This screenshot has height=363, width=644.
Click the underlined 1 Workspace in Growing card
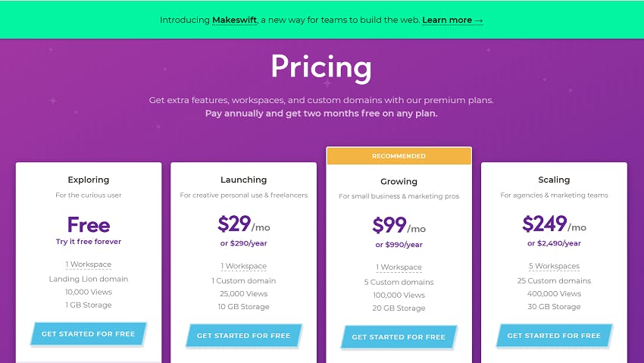click(x=399, y=268)
